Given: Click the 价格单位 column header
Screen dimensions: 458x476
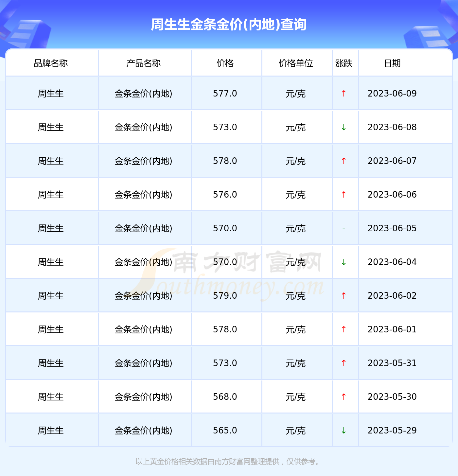Looking at the screenshot, I should (296, 63).
